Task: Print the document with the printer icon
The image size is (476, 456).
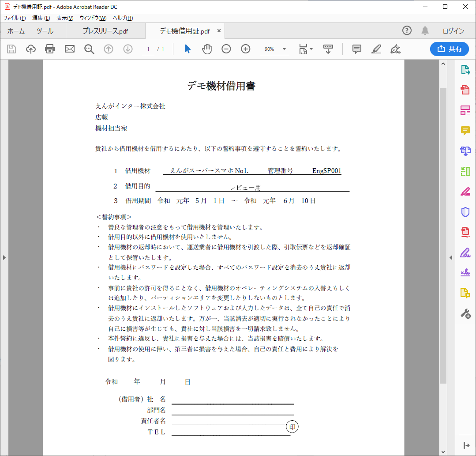Action: 50,49
